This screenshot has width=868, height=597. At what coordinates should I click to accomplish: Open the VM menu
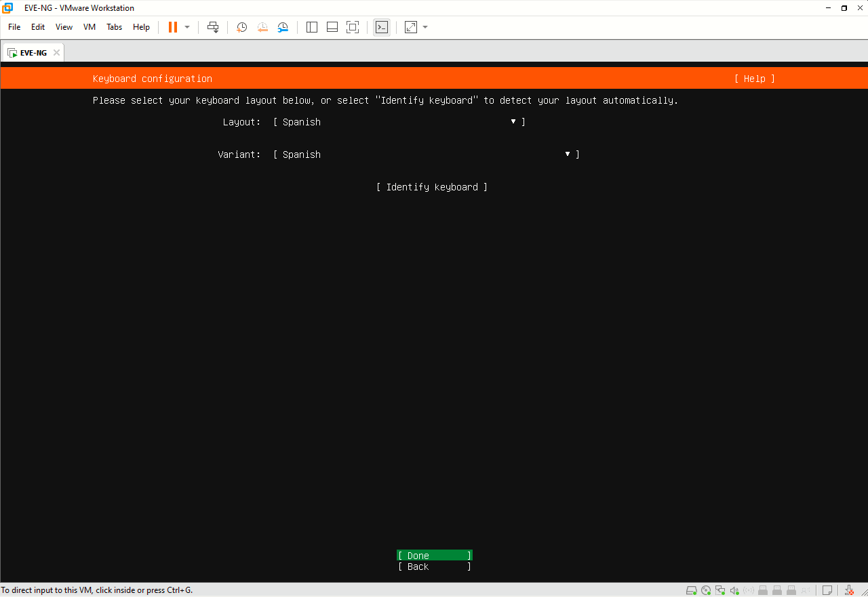(90, 27)
